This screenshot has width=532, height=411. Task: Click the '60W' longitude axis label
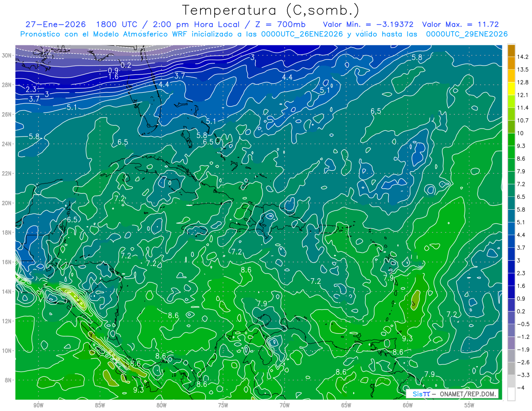[408, 406]
